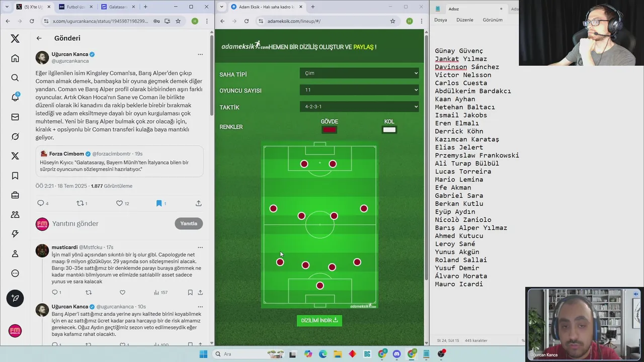Click the Yanıtla reply button
The width and height of the screenshot is (644, 362).
(189, 223)
